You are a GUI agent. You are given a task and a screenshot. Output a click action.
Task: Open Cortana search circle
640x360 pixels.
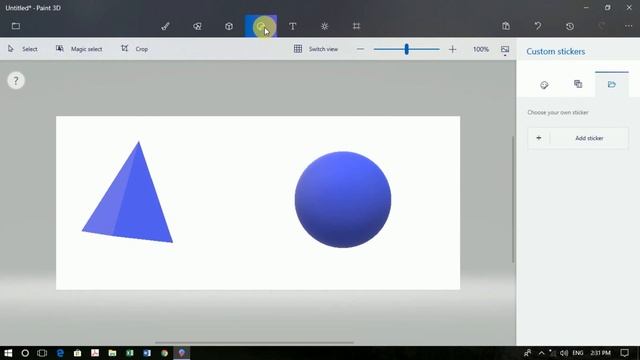pyautogui.click(x=25, y=353)
